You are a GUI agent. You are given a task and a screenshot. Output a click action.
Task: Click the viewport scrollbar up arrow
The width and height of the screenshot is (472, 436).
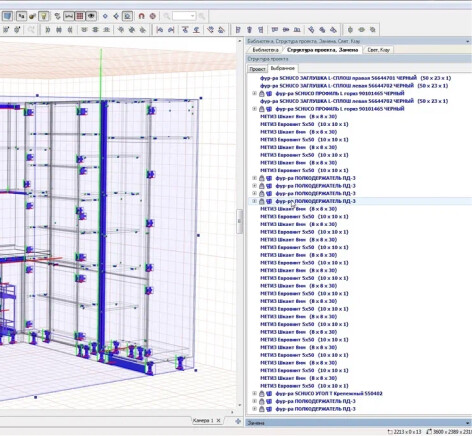239,41
